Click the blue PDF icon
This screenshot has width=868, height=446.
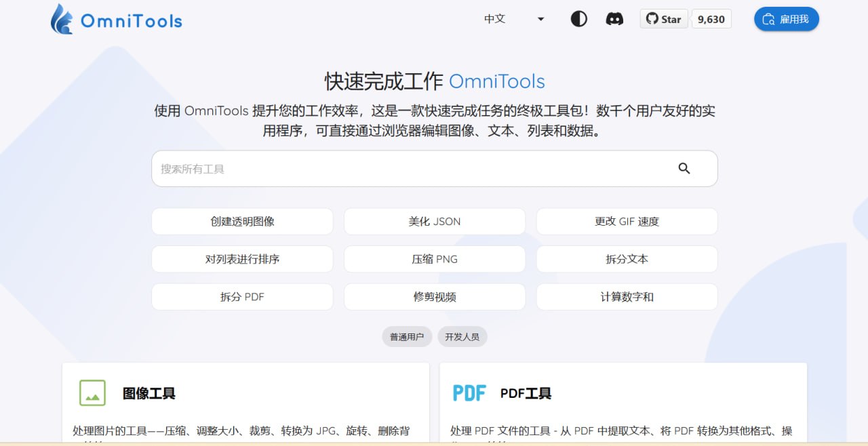pos(469,393)
